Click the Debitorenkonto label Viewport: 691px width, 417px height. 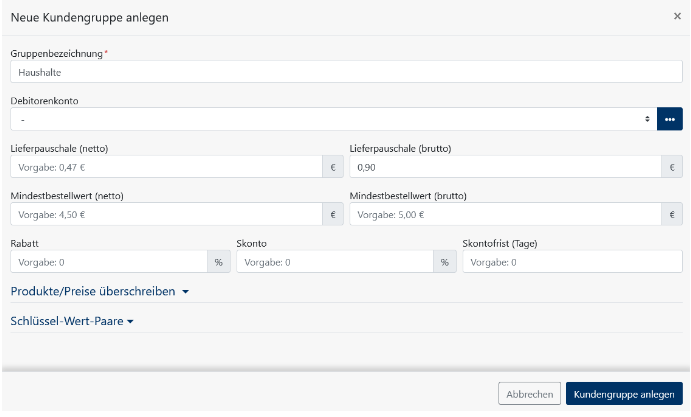(x=45, y=101)
